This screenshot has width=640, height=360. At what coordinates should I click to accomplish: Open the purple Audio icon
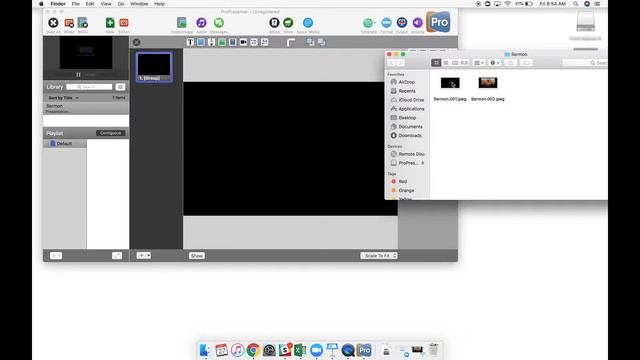[201, 23]
